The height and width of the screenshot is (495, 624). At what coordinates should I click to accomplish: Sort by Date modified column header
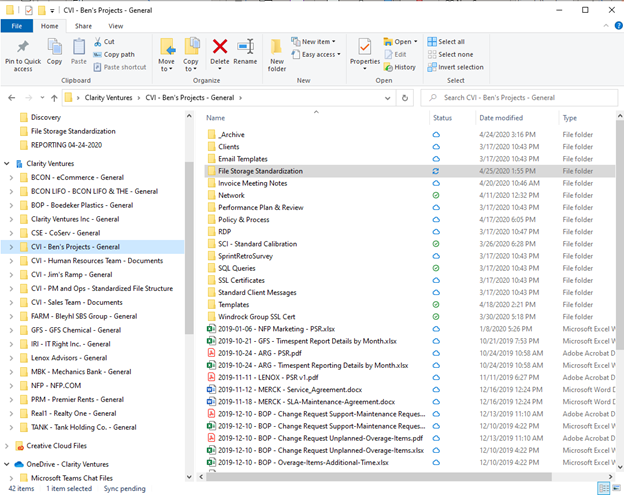click(501, 118)
